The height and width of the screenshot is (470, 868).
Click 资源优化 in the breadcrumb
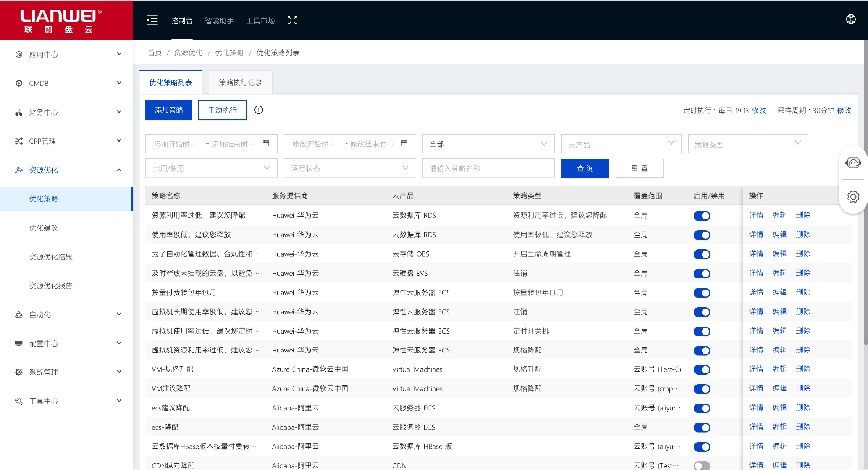[188, 53]
